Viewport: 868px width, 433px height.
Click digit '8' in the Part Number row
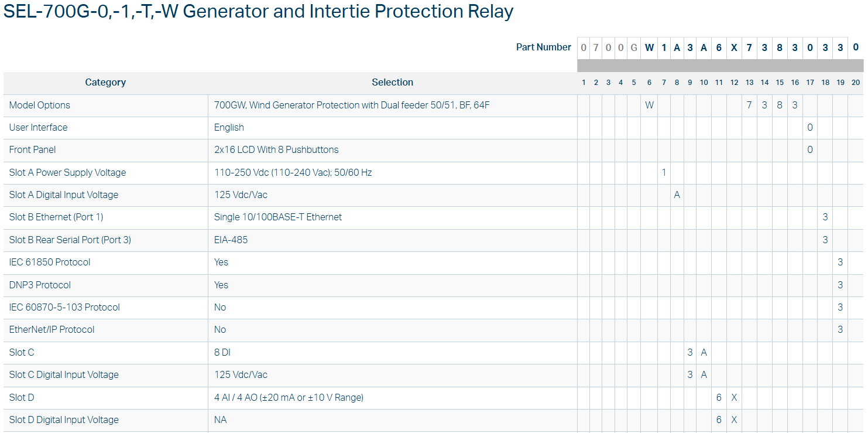click(780, 48)
